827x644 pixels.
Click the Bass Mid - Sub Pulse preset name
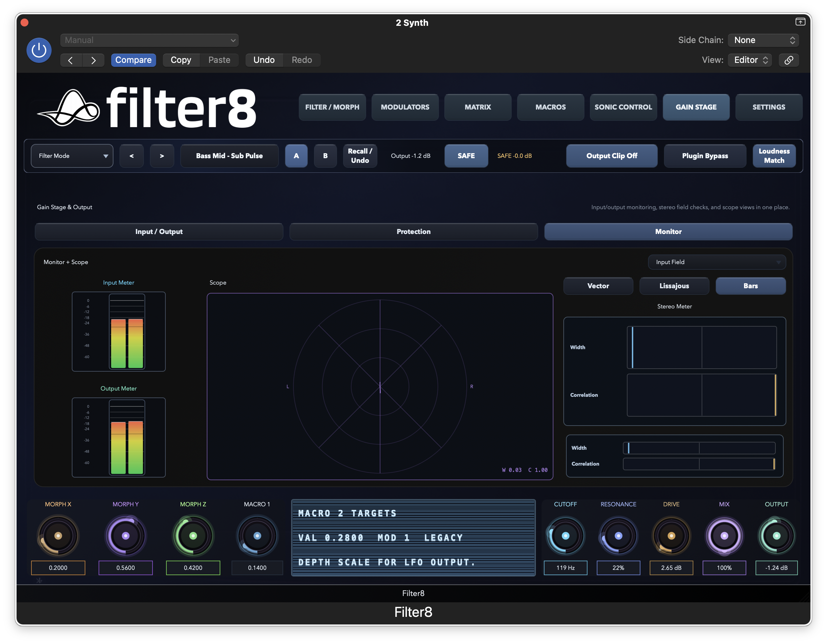click(x=230, y=156)
